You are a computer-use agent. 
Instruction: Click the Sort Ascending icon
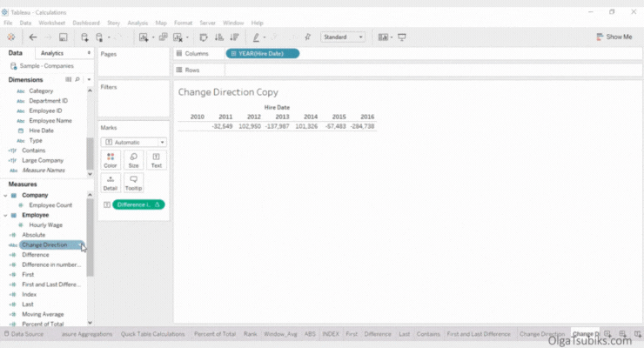pos(219,37)
